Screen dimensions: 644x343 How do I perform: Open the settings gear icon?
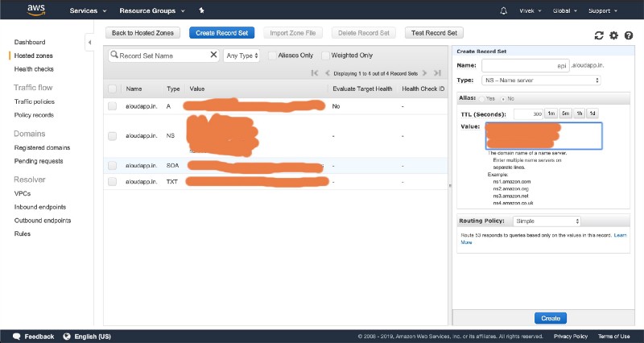click(x=613, y=35)
